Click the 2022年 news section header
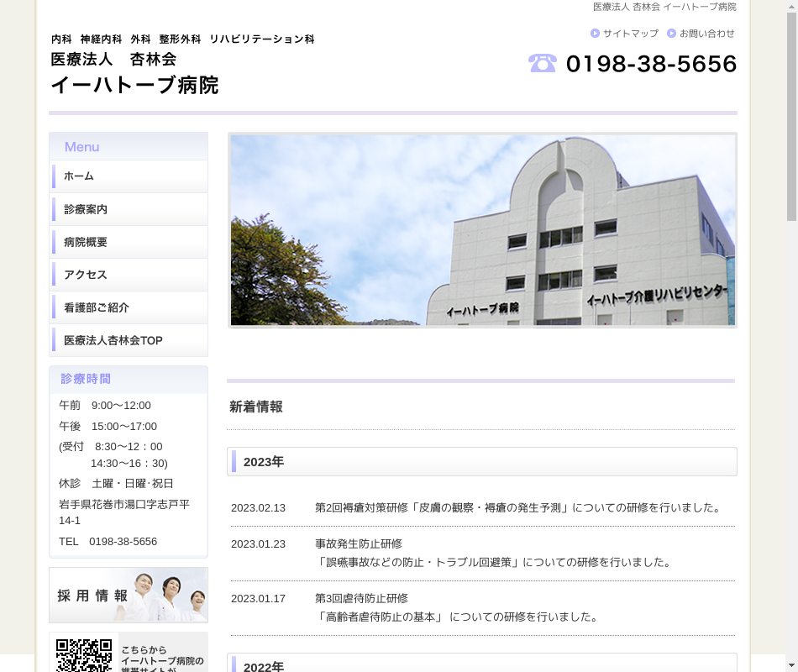Image resolution: width=798 pixels, height=672 pixels. tap(482, 664)
